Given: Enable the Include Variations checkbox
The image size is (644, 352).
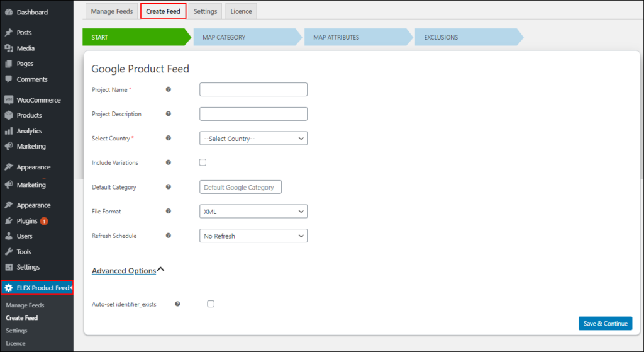Looking at the screenshot, I should pos(203,162).
